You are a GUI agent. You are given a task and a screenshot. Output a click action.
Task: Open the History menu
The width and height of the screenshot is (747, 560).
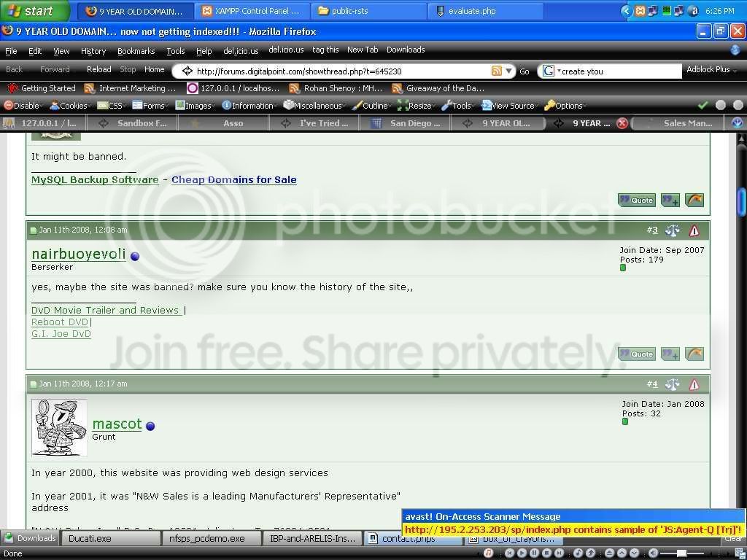tap(93, 51)
